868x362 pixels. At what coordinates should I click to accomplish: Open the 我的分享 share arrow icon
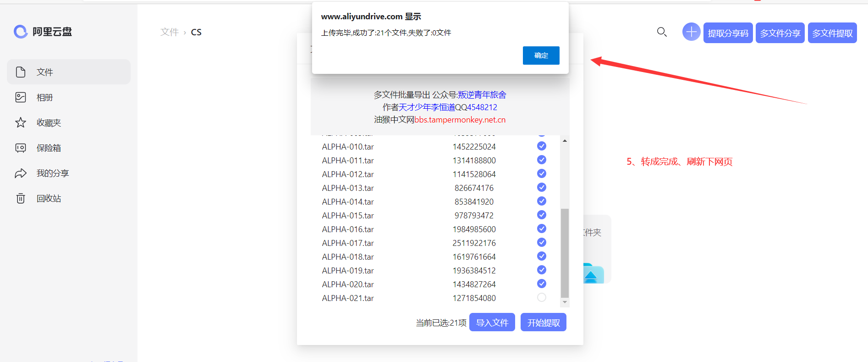point(21,173)
